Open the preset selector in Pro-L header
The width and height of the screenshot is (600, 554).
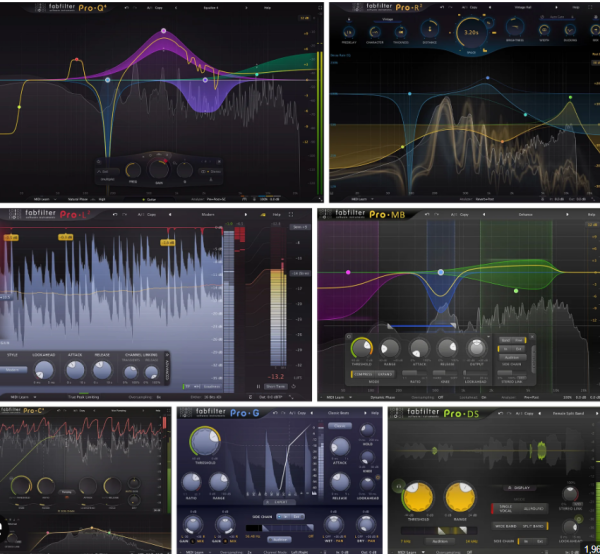tap(210, 213)
